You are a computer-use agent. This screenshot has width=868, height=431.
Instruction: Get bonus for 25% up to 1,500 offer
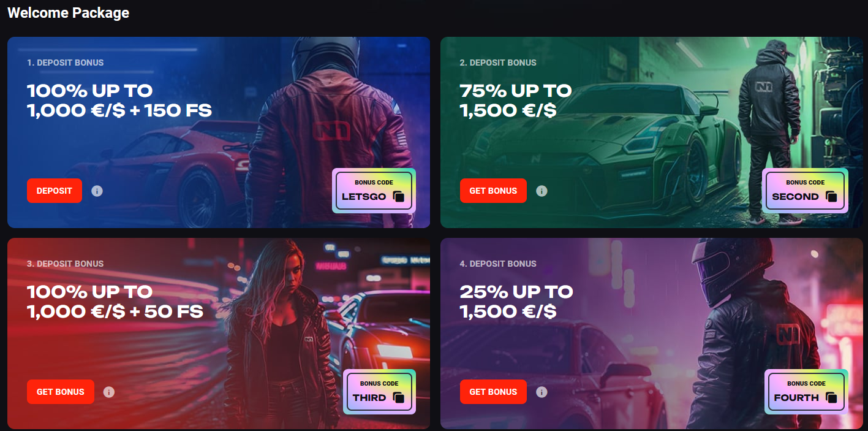pyautogui.click(x=493, y=392)
